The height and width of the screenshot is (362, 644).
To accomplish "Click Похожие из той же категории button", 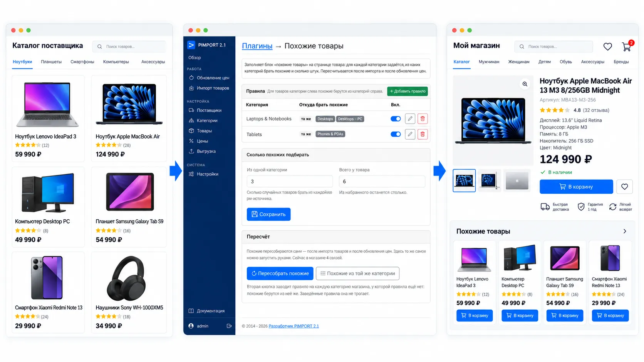I will tap(357, 274).
